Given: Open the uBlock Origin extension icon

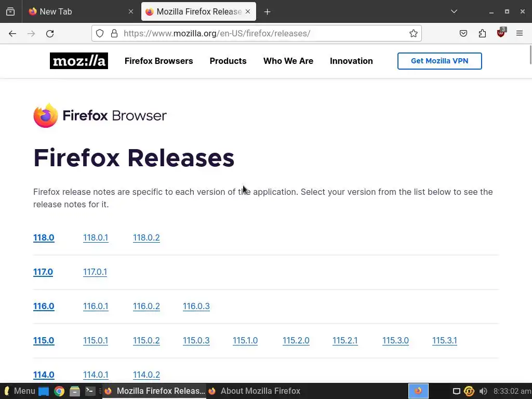Looking at the screenshot, I should (x=501, y=33).
